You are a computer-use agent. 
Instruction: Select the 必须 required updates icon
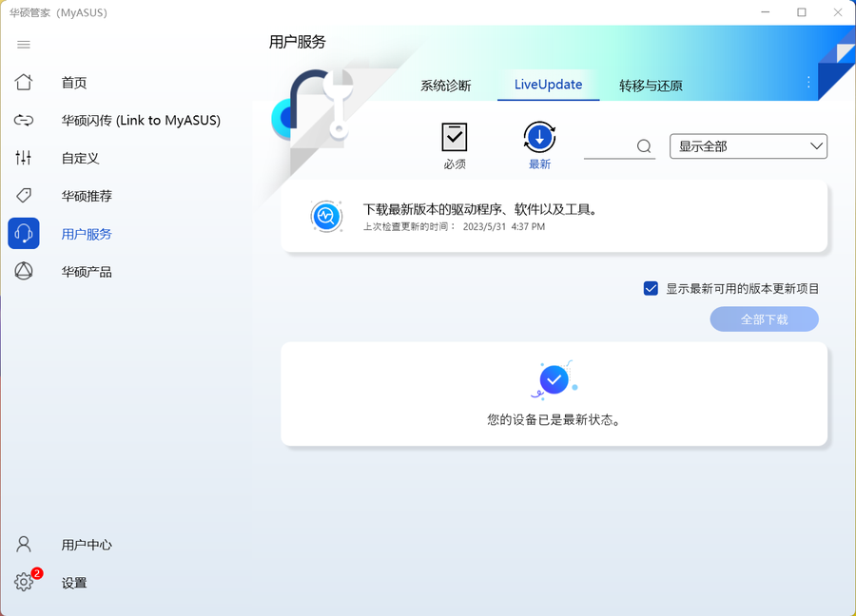point(454,139)
